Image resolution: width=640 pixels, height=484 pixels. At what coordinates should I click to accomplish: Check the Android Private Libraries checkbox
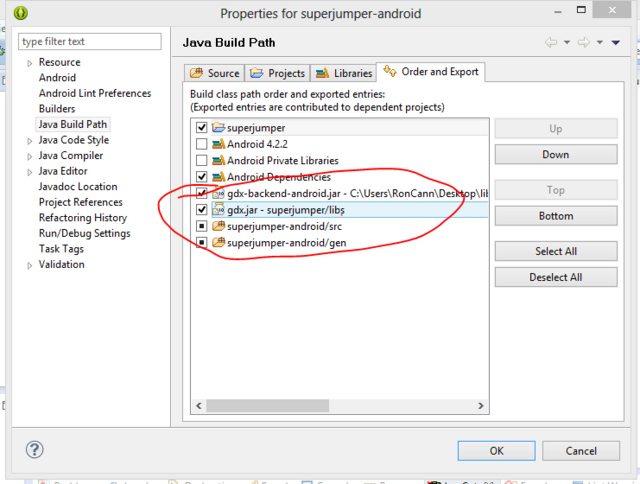[202, 160]
